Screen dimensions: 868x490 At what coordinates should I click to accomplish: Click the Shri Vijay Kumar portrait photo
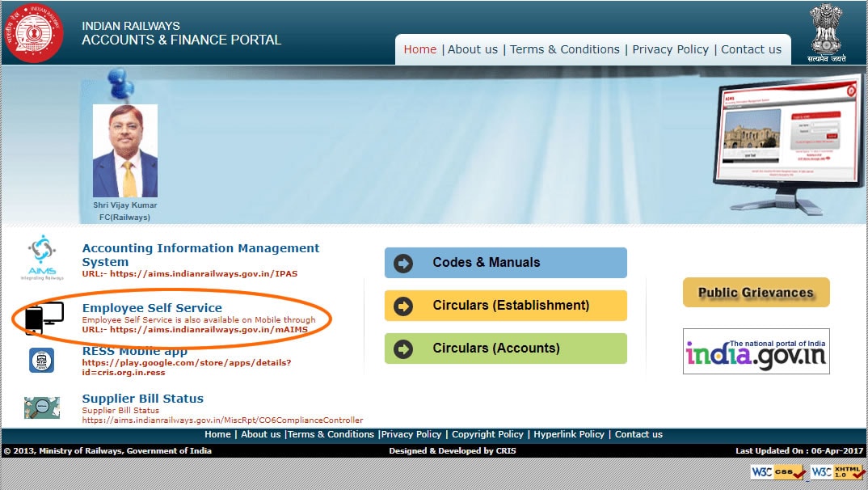pos(125,150)
